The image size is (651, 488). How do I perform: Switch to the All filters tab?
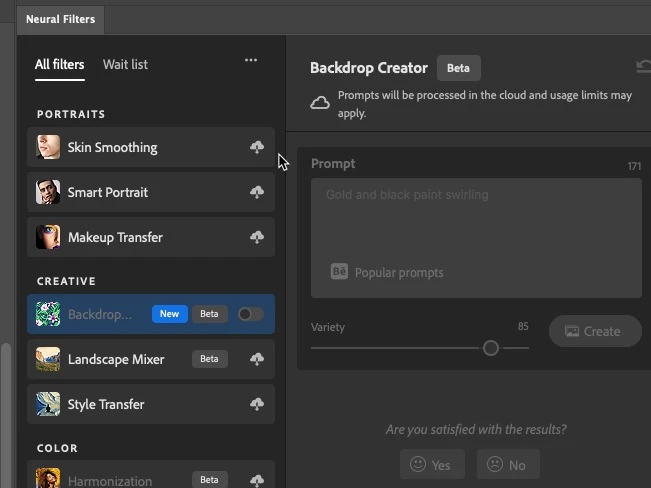point(60,64)
